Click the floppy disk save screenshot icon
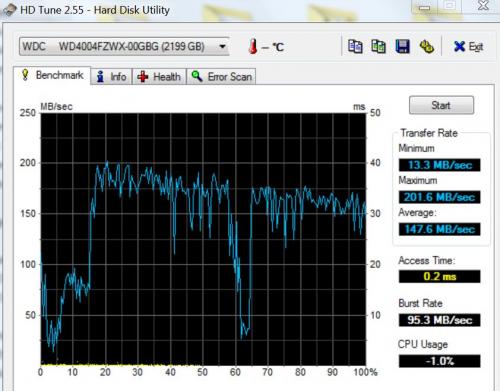 click(403, 46)
